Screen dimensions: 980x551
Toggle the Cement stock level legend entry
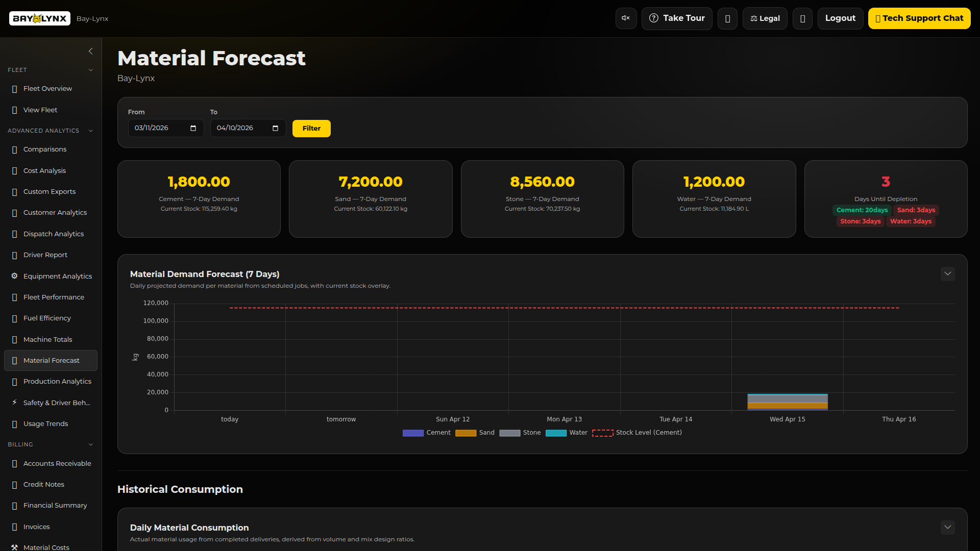coord(637,432)
